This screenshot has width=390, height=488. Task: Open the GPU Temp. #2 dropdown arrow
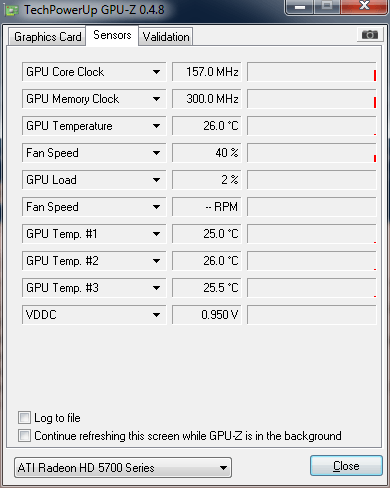[156, 261]
